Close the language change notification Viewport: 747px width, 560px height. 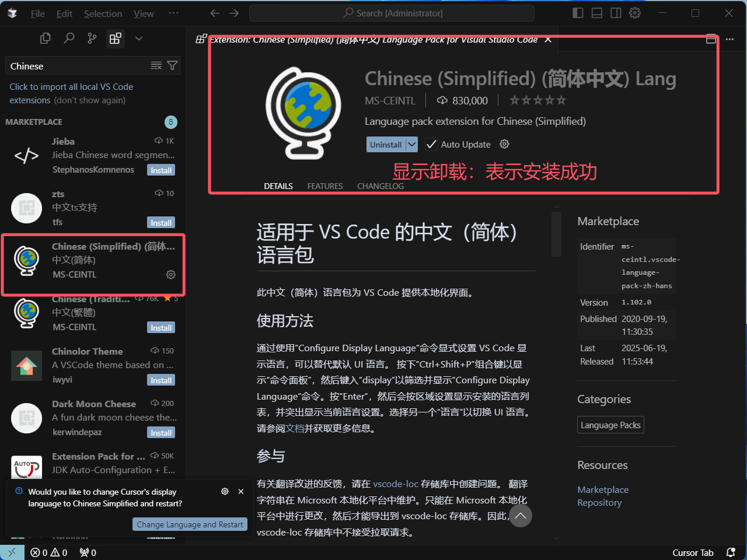(241, 492)
